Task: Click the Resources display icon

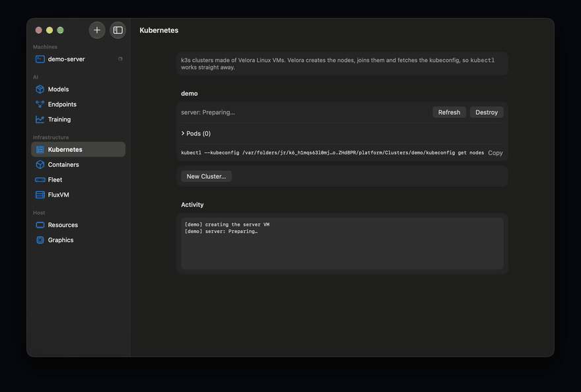Action: (x=40, y=225)
